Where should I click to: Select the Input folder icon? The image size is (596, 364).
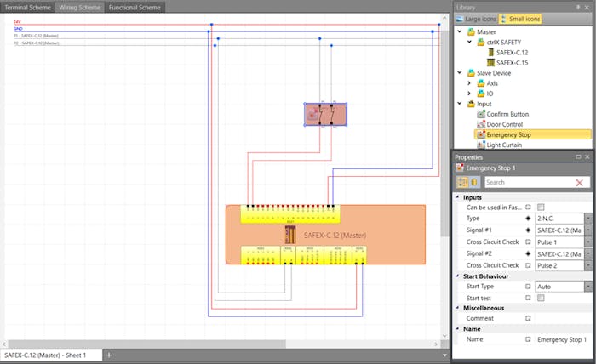pyautogui.click(x=472, y=104)
